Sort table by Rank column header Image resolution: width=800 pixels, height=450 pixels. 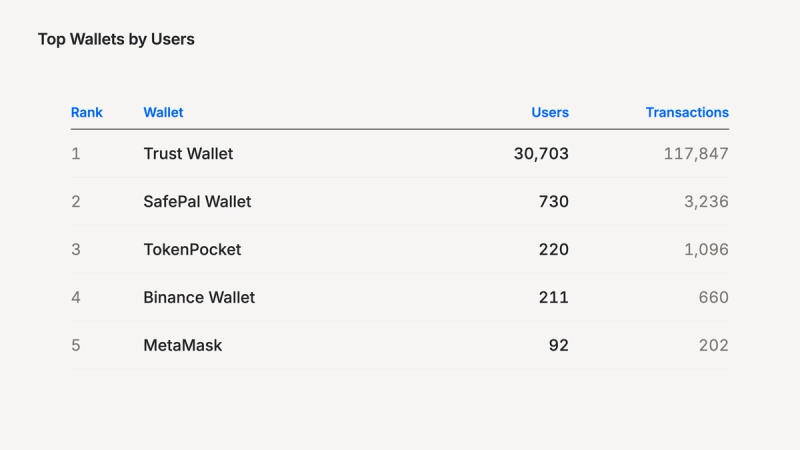click(x=87, y=112)
